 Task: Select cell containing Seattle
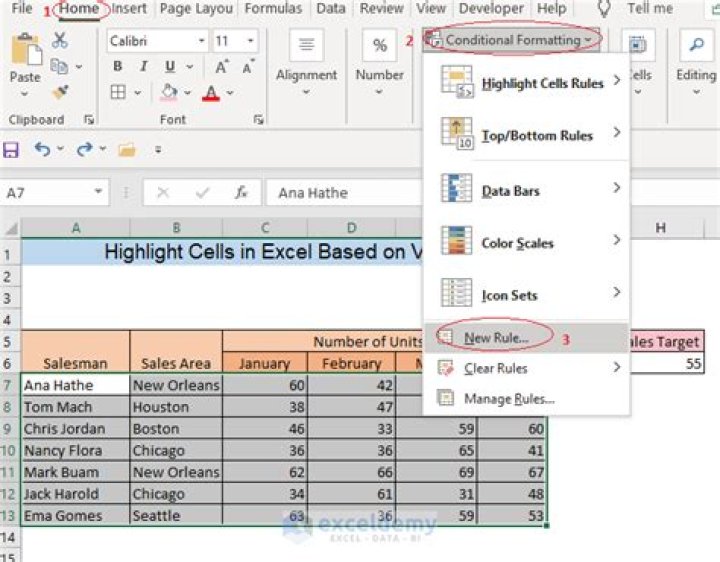click(x=176, y=515)
